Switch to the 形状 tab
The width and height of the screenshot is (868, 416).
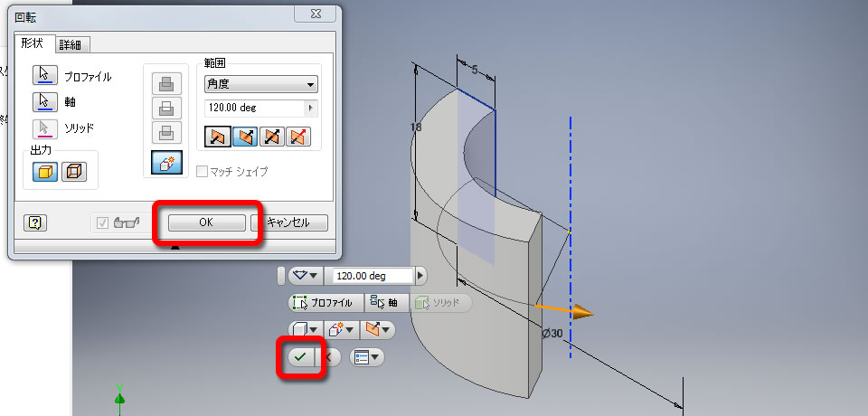click(33, 43)
